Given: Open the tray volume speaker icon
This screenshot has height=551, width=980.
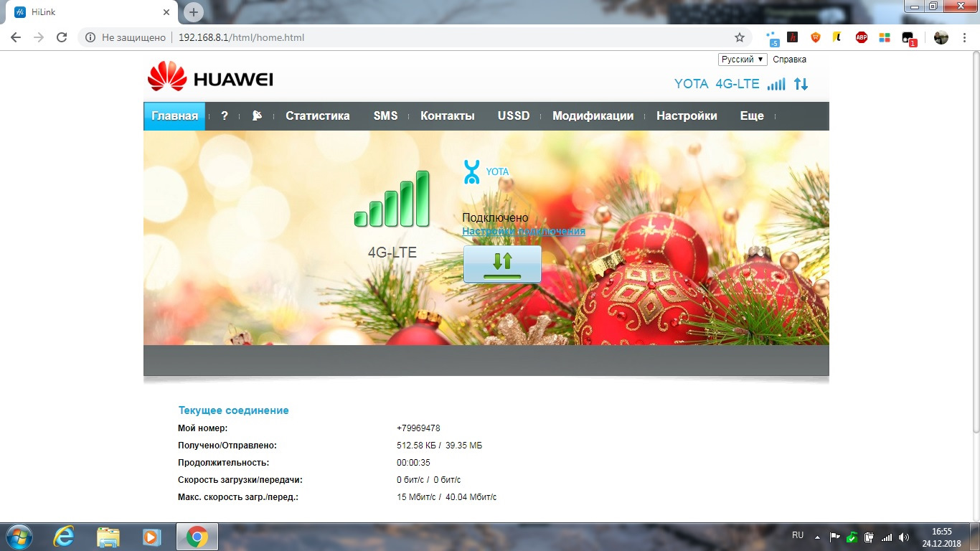Looking at the screenshot, I should click(904, 537).
